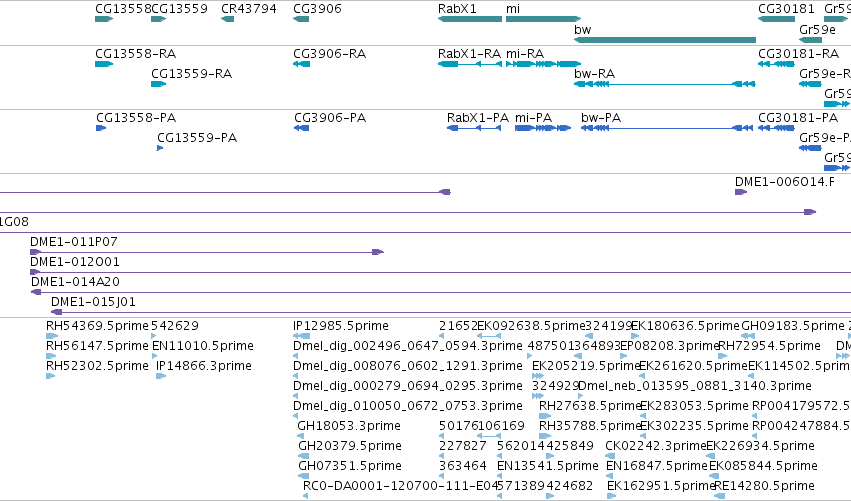Click the mi gene label
This screenshot has width=851, height=501.
(x=513, y=9)
